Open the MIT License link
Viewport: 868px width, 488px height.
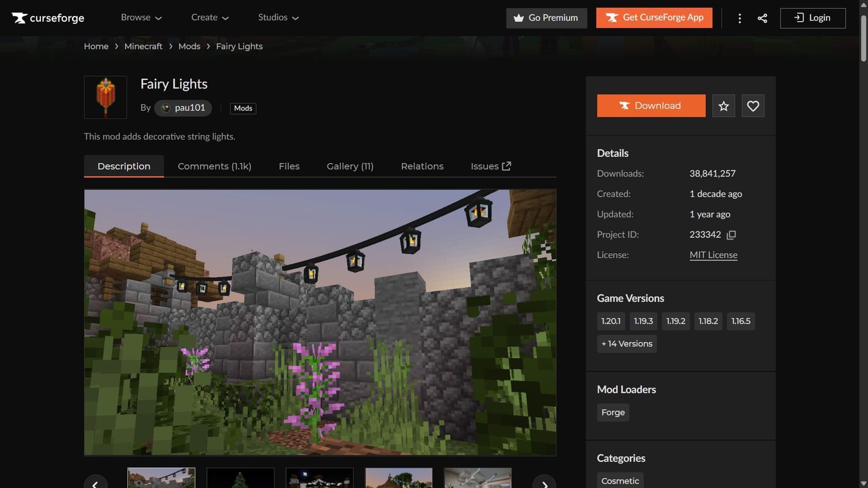click(713, 254)
